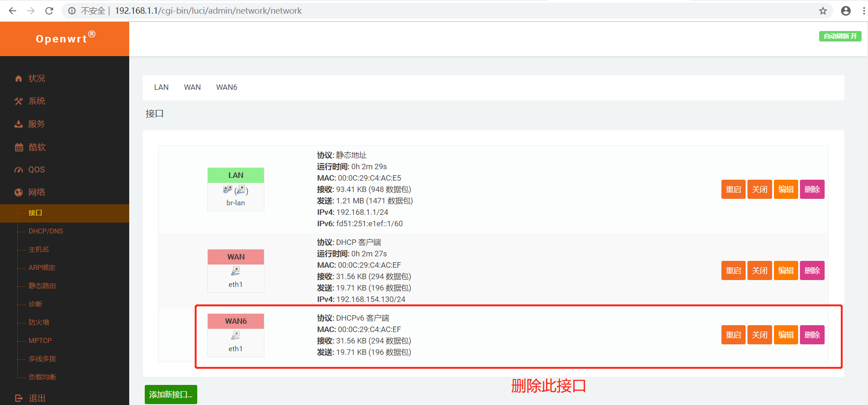868x405 pixels.
Task: Stop the LAN interface with 关闭
Action: pyautogui.click(x=760, y=189)
